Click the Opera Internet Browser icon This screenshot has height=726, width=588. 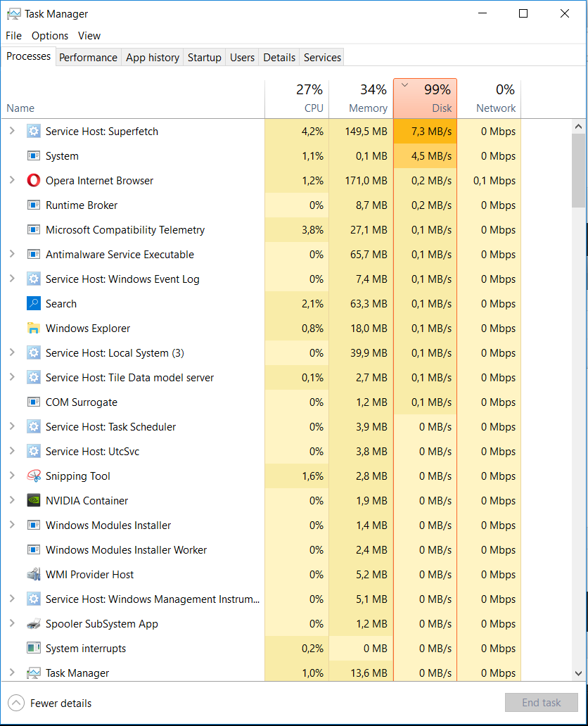point(34,181)
